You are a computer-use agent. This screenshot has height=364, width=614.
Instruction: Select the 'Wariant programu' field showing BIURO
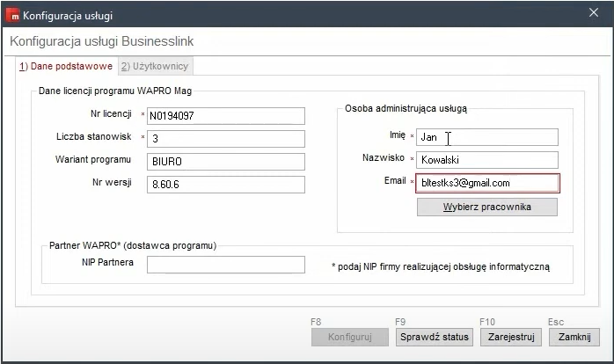pyautogui.click(x=226, y=162)
